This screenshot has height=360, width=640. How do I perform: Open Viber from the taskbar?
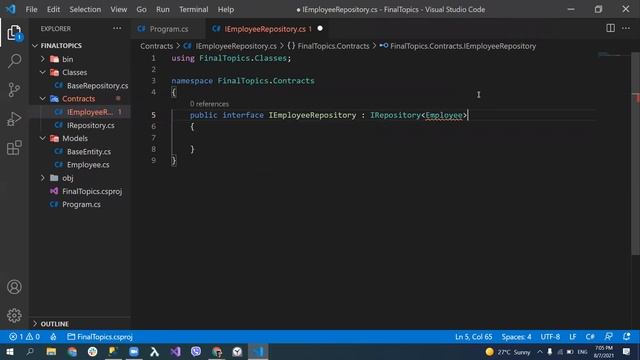coord(196,352)
